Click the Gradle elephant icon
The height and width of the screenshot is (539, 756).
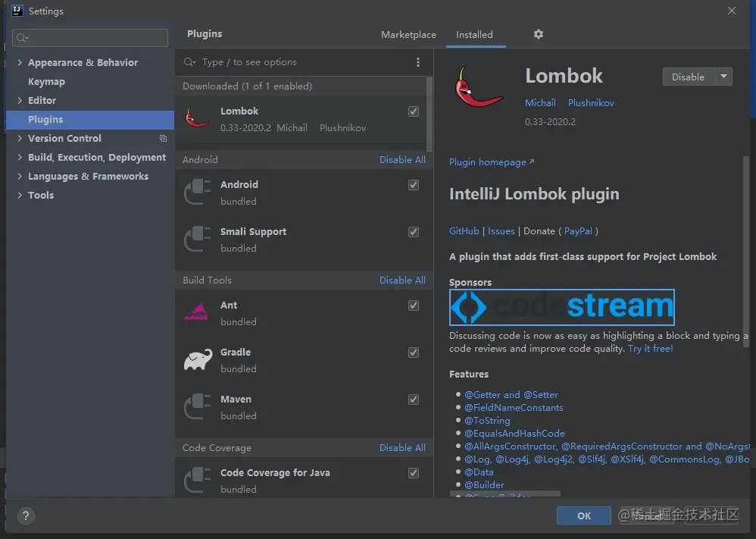click(198, 359)
